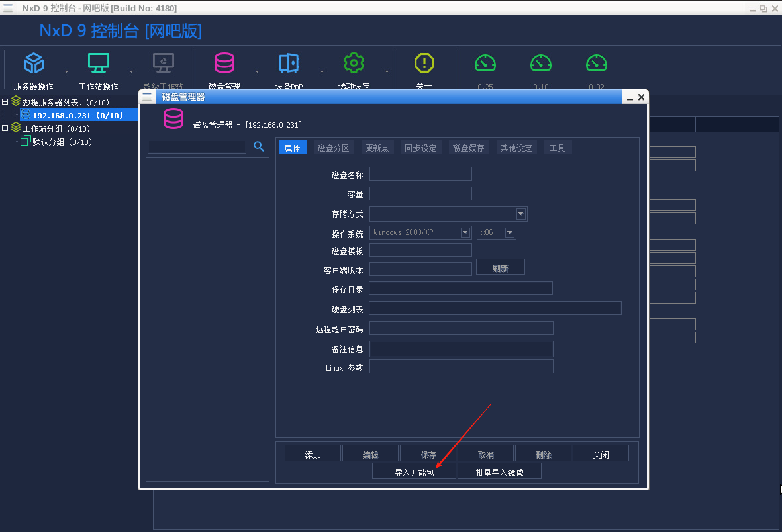782x532 pixels.
Task: Click the disk icon in 磁盘管理器 dialog header
Action: tap(173, 118)
